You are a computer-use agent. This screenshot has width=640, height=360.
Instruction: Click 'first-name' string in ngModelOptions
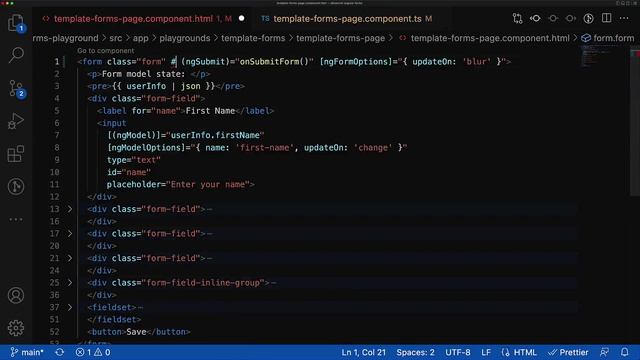point(264,147)
